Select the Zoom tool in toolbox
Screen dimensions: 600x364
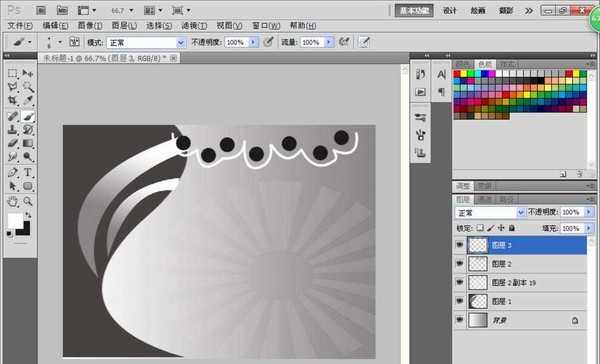coord(28,201)
